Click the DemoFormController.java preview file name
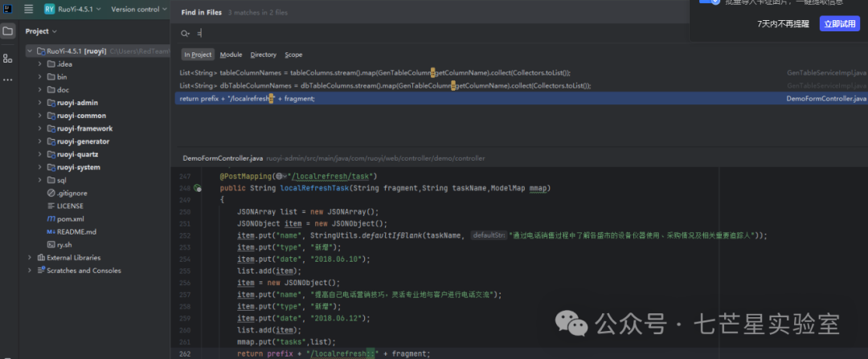868x359 pixels. pyautogui.click(x=223, y=158)
